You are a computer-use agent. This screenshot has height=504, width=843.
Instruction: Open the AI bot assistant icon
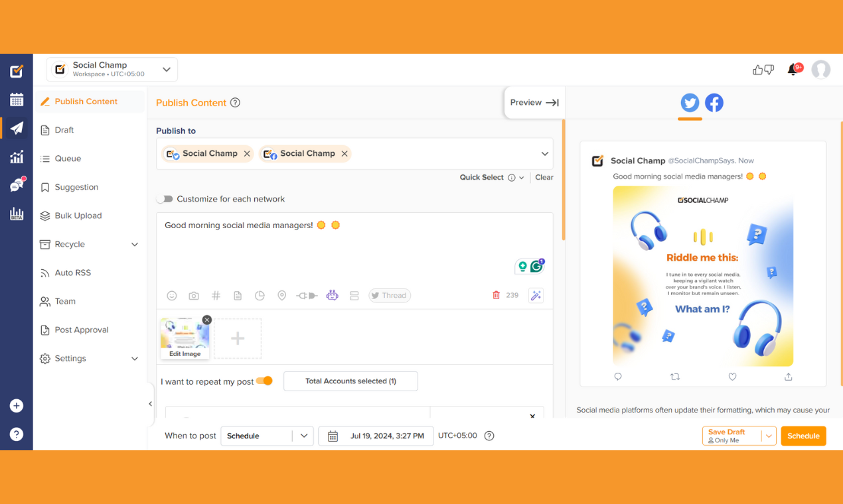332,295
